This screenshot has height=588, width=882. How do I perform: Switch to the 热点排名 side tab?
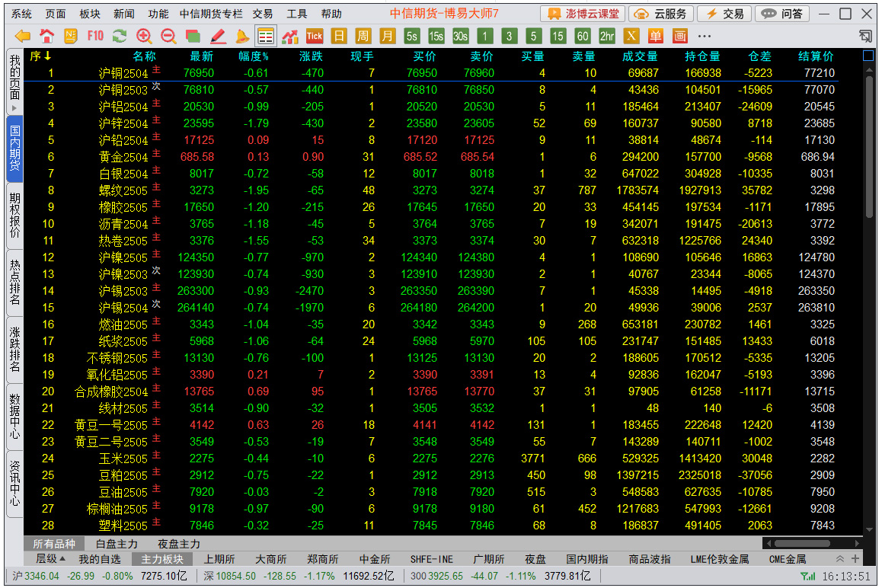point(14,283)
